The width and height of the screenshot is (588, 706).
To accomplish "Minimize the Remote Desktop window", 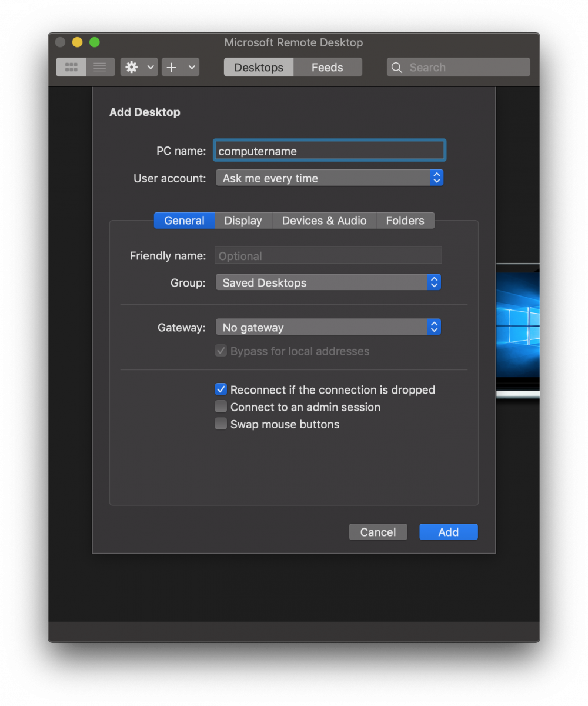I will coord(78,42).
